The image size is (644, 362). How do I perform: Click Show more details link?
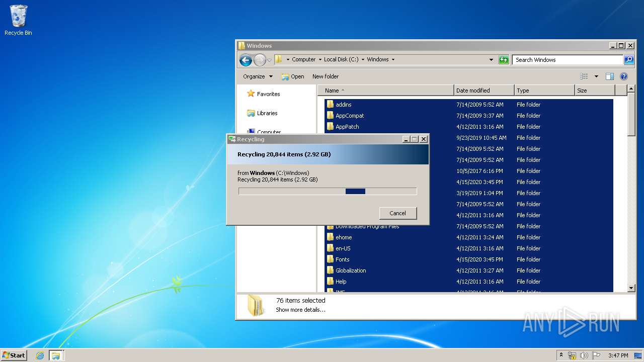point(300,310)
